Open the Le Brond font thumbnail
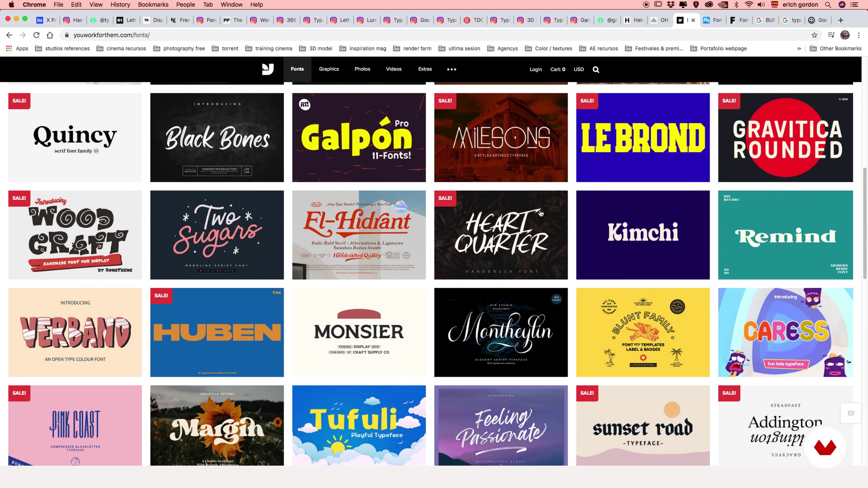868x488 pixels. click(643, 137)
